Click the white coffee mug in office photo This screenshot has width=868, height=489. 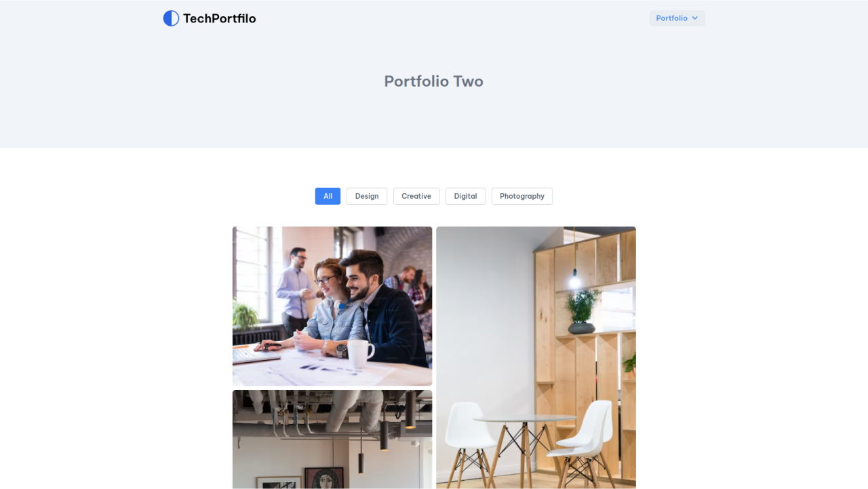(x=360, y=351)
